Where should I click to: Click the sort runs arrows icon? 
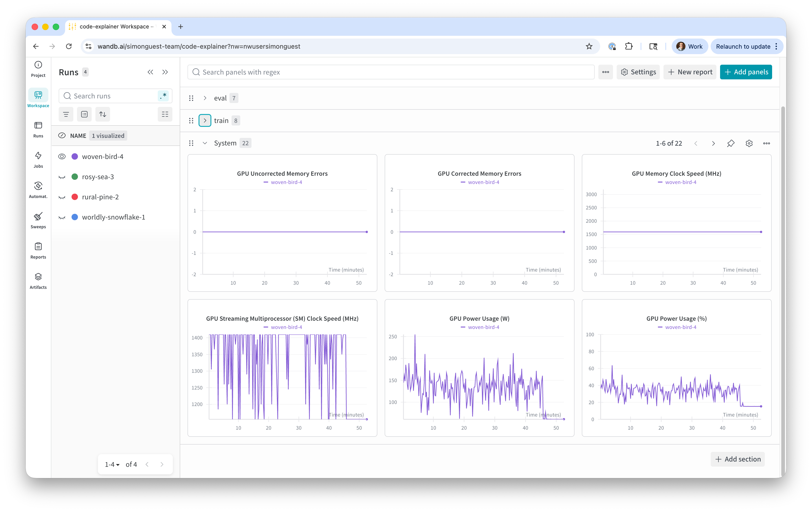pos(103,114)
